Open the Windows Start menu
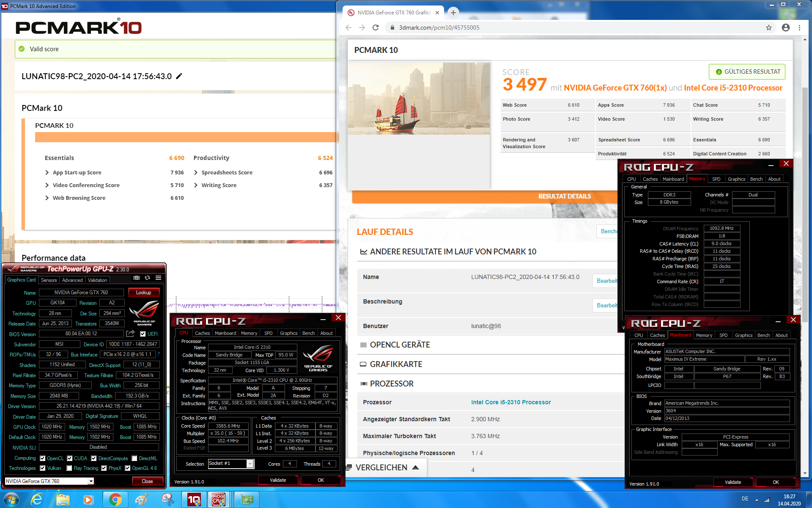Image resolution: width=812 pixels, height=508 pixels. [11, 500]
